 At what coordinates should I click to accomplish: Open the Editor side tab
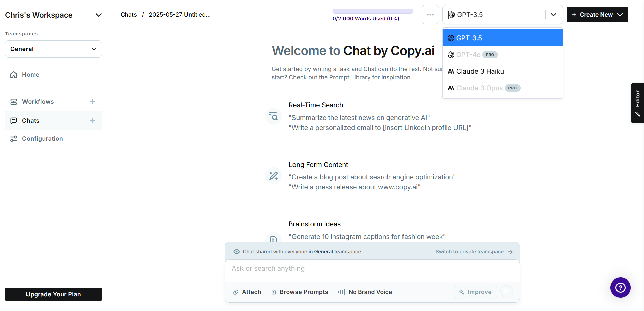[637, 103]
